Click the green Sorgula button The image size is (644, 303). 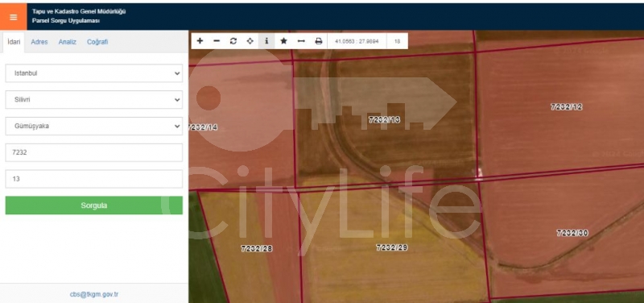pos(94,205)
